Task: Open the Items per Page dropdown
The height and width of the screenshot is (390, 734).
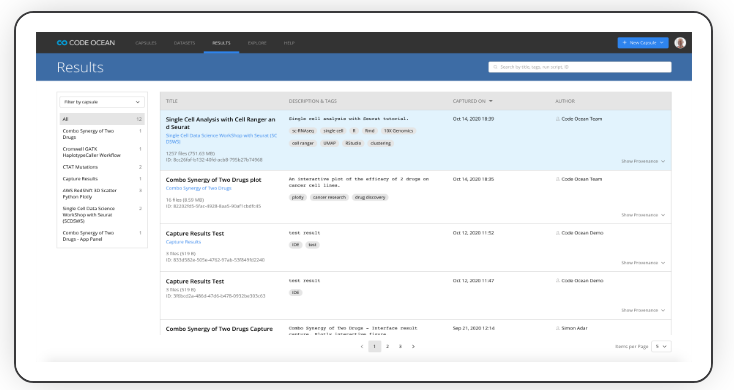Action: pos(661,346)
